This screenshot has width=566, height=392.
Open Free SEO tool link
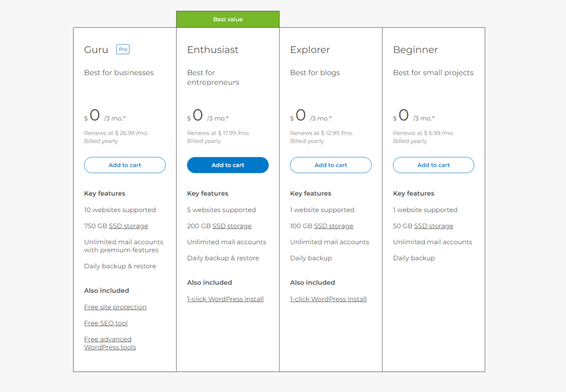(x=106, y=323)
